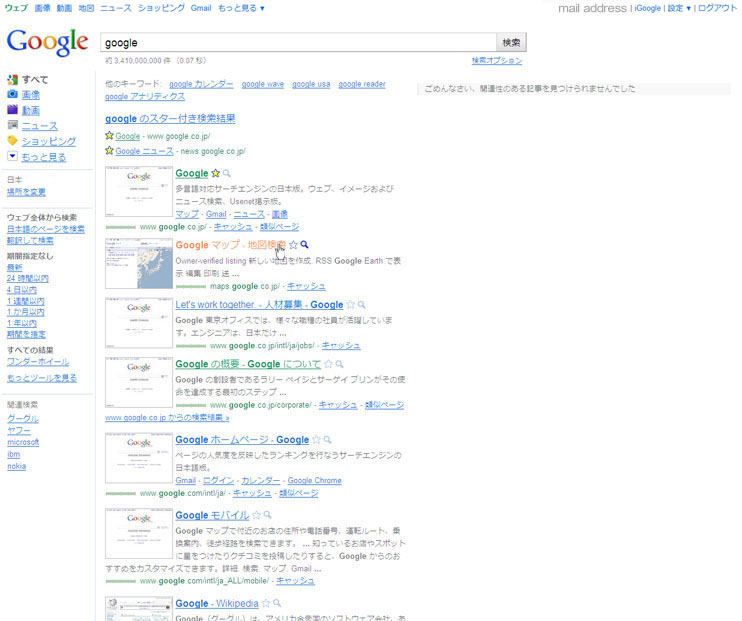Expand もっとツールを見る in sidebar

(x=42, y=378)
